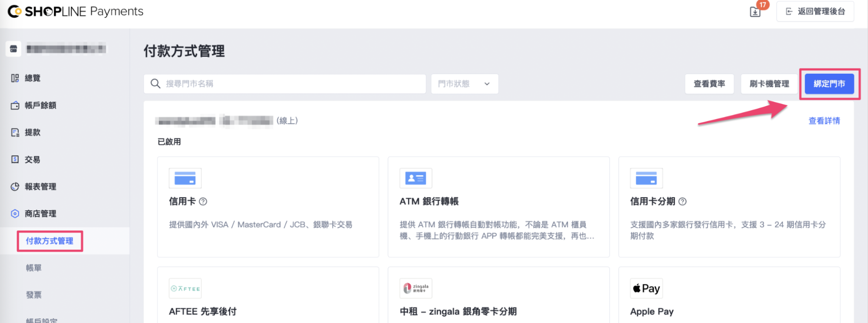Open 報表管理 in the sidebar
868x323 pixels.
click(x=40, y=186)
